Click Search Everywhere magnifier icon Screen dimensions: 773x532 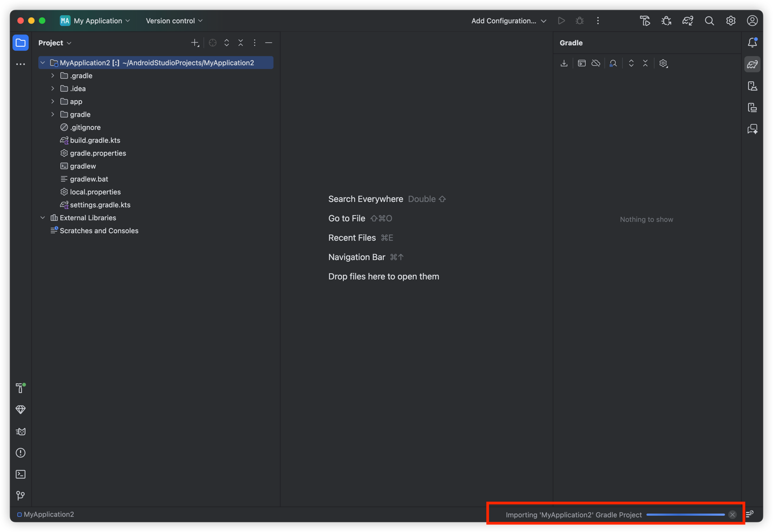coord(709,21)
